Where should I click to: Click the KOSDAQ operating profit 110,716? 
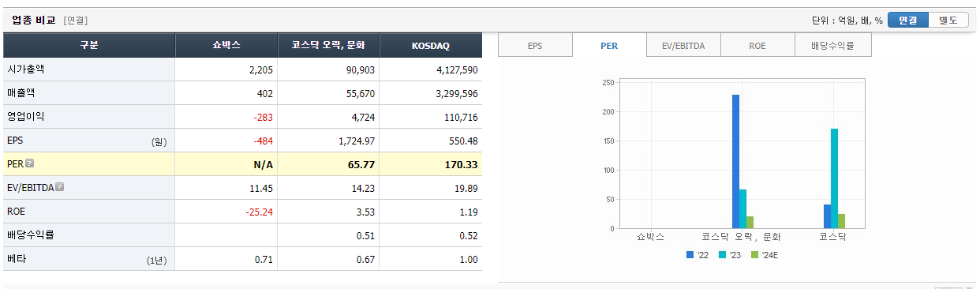pyautogui.click(x=462, y=118)
